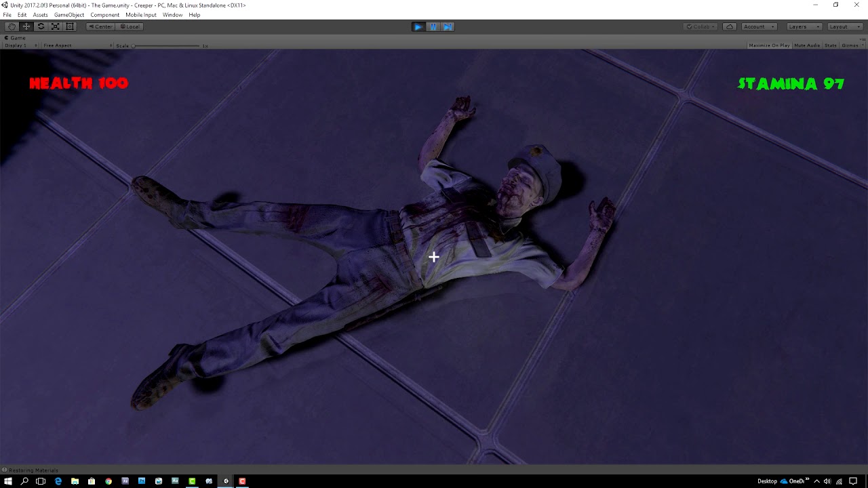Open the Edit menu
Image resolution: width=868 pixels, height=488 pixels.
[22, 15]
